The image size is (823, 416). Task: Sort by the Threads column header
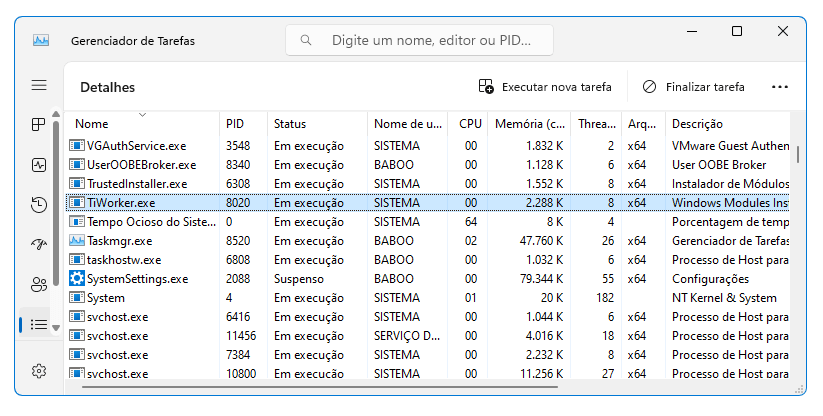coord(596,124)
